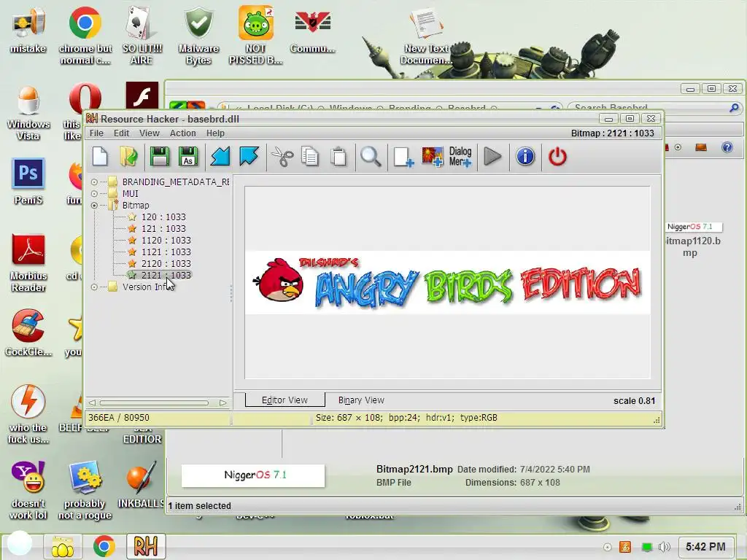Click the gray Play compile button

[492, 157]
